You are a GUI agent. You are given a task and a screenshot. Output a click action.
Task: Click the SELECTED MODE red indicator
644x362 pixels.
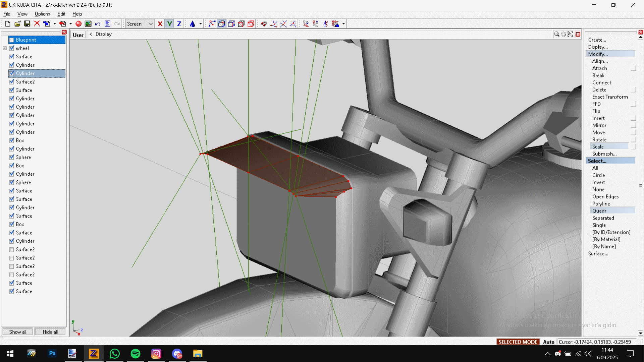tap(518, 342)
